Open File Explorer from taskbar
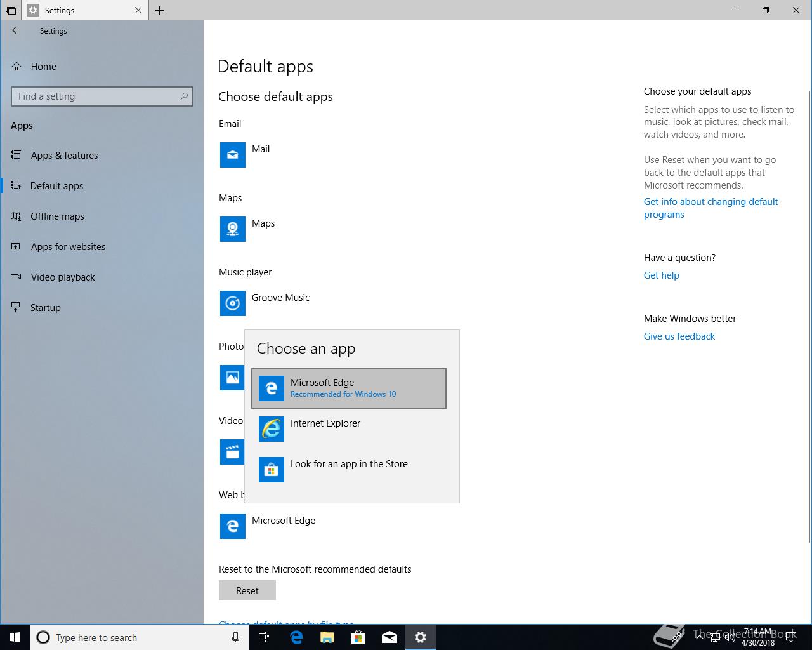 [x=327, y=637]
